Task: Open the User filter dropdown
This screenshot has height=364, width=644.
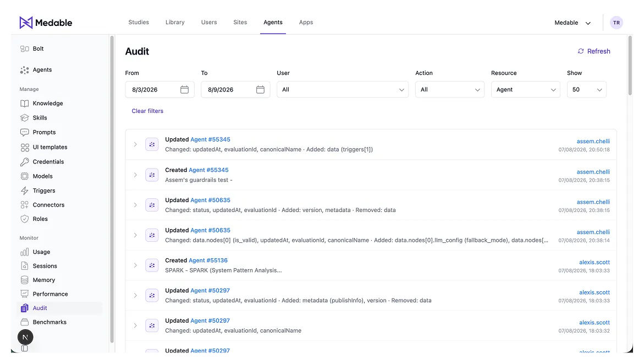Action: (x=343, y=90)
